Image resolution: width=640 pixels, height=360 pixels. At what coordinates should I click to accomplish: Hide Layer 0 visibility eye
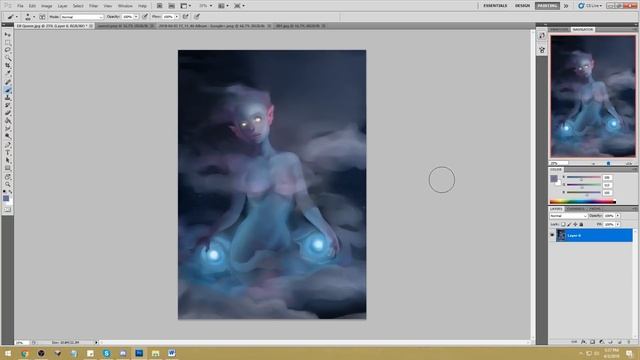552,235
